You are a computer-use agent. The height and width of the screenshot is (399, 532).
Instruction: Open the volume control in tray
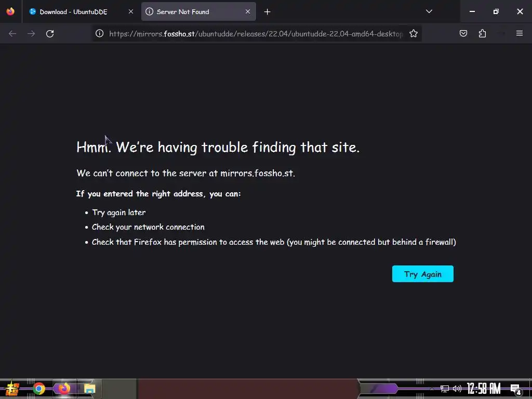click(457, 389)
